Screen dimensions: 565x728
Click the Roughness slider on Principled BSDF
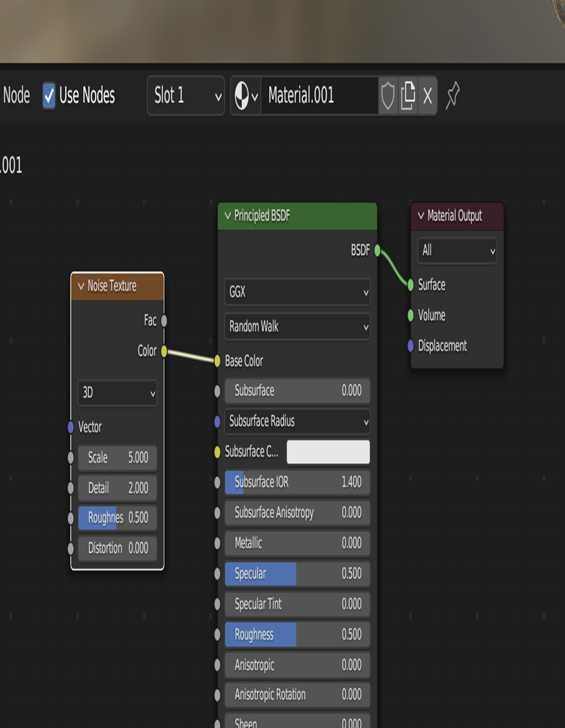tap(297, 635)
